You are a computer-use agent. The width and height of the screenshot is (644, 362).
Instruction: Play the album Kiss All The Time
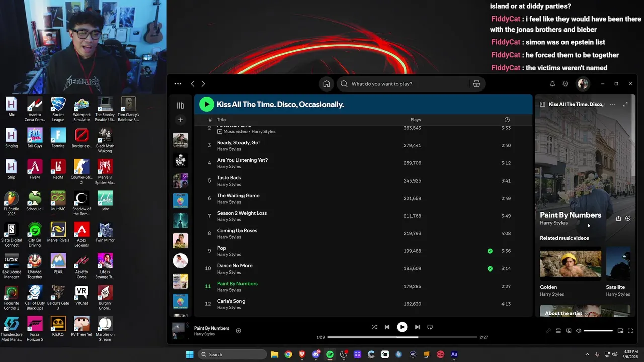tap(206, 104)
